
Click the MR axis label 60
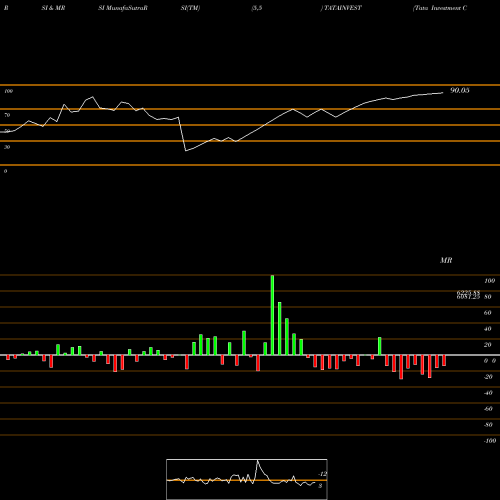pos(488,313)
